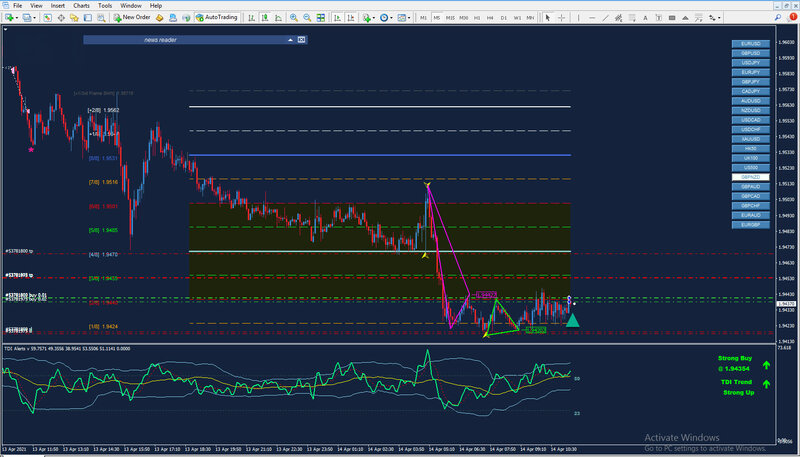The image size is (800, 457).
Task: Open the Insert menu
Action: 58,6
